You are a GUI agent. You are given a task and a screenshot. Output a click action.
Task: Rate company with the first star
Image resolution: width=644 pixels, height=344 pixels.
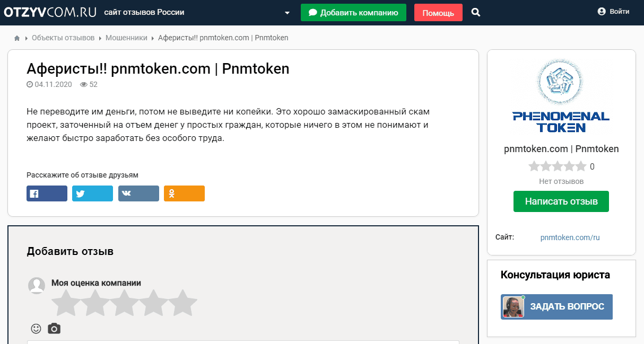tap(66, 303)
